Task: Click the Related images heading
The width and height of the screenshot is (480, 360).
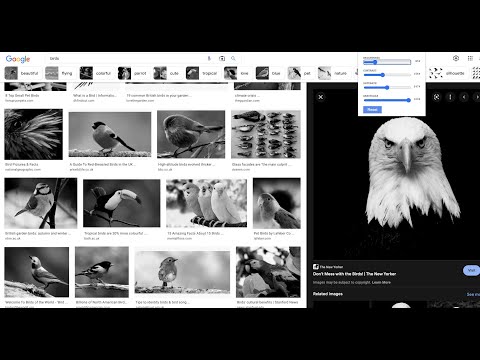Action: 328,294
